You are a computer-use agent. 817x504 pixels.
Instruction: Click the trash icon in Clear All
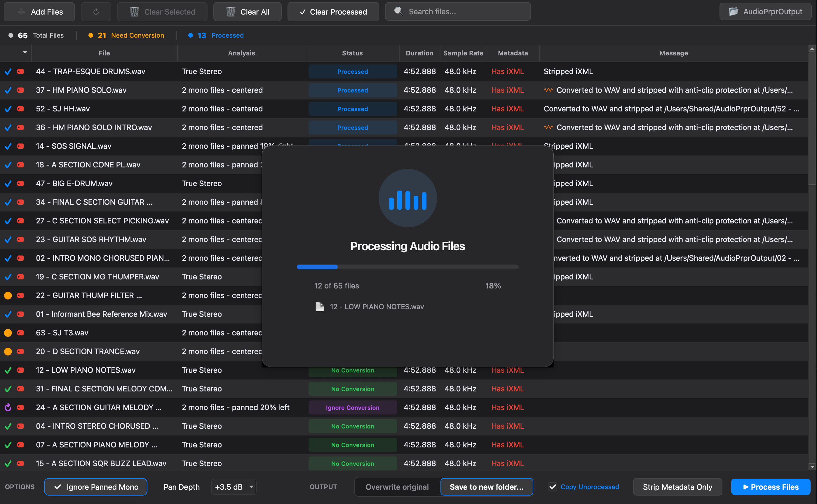(230, 11)
